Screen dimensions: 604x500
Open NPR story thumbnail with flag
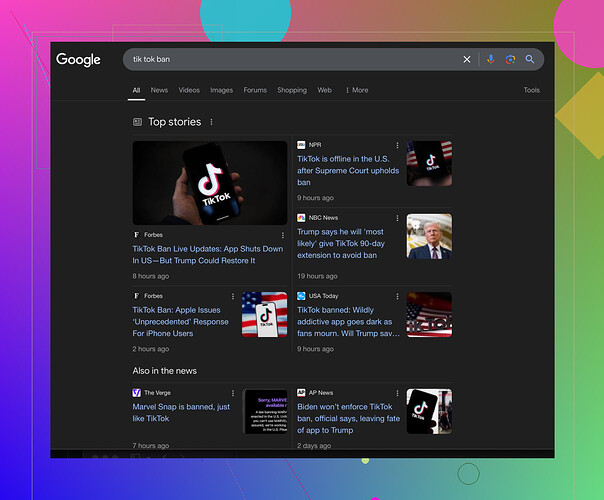429,164
